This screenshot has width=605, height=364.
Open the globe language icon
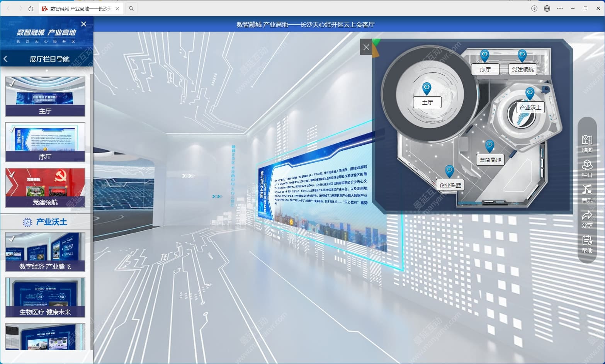[547, 9]
